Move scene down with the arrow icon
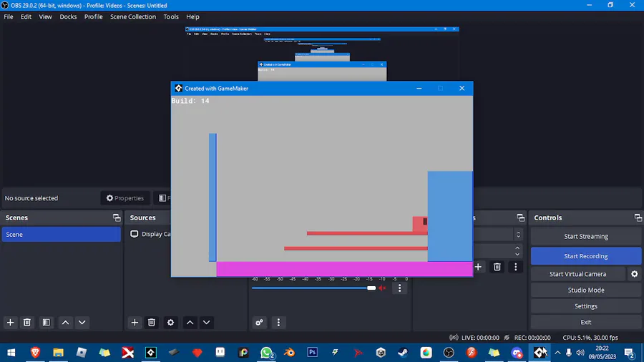This screenshot has width=644, height=362. [x=82, y=323]
